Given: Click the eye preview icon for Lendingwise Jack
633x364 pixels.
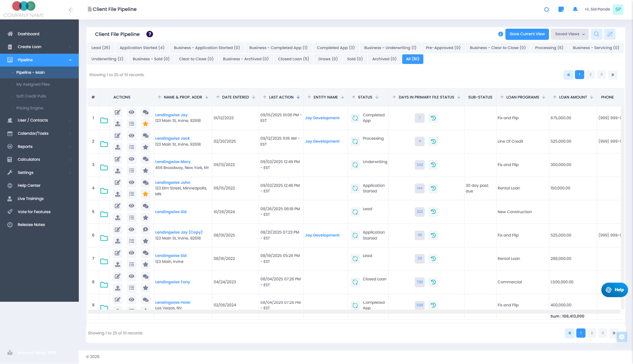Looking at the screenshot, I should [131, 135].
